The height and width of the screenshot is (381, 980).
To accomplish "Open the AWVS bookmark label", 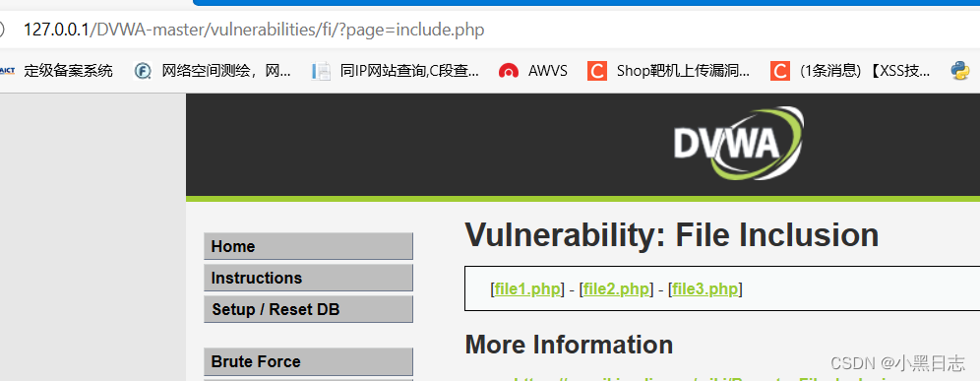I will (x=547, y=71).
